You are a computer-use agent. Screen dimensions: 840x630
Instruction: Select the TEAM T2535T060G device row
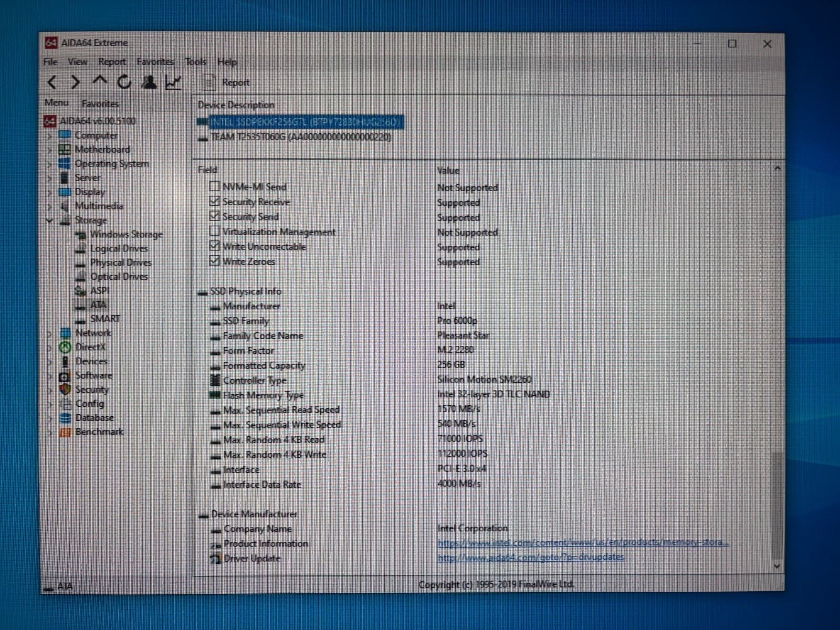295,137
